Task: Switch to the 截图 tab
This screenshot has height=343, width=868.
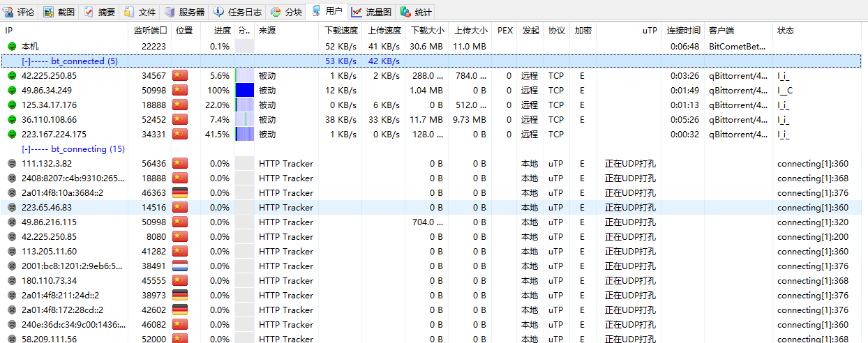Action: click(59, 12)
